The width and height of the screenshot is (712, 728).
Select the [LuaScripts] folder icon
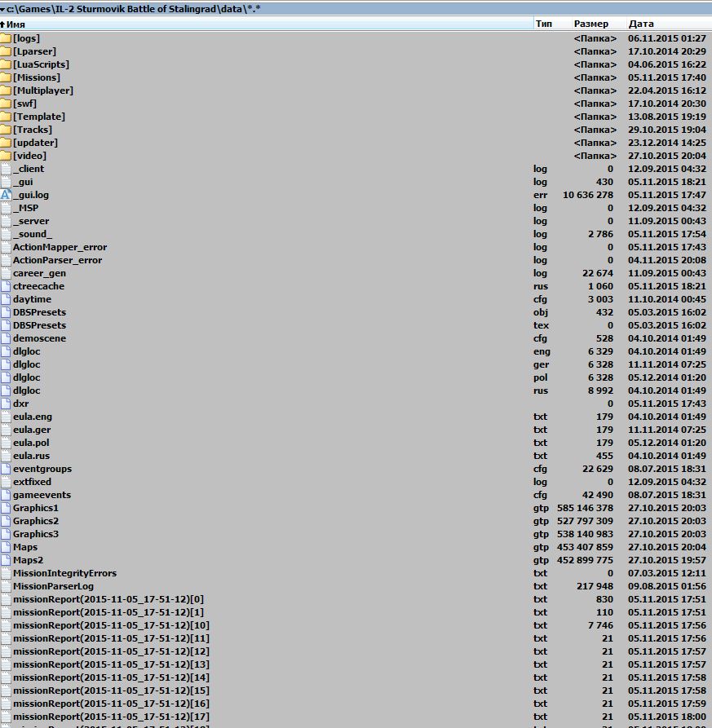click(6, 64)
